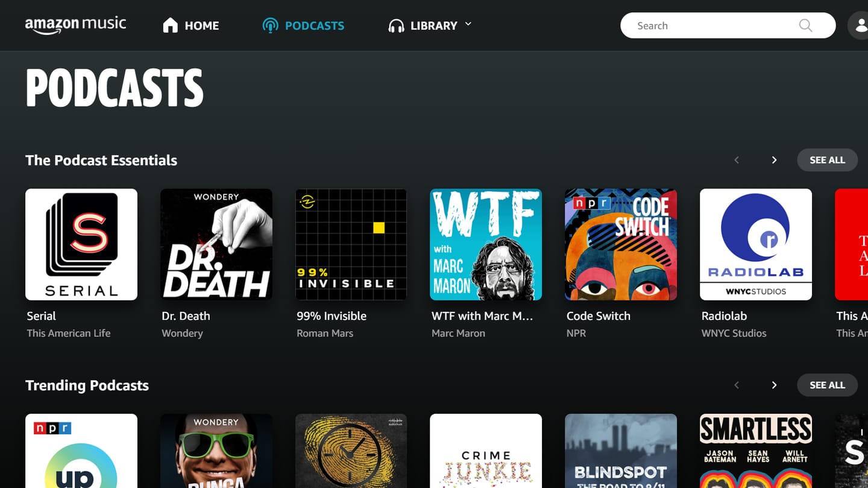Open the fingerprint clock trending cover
Image resolution: width=868 pixels, height=488 pixels.
(351, 451)
